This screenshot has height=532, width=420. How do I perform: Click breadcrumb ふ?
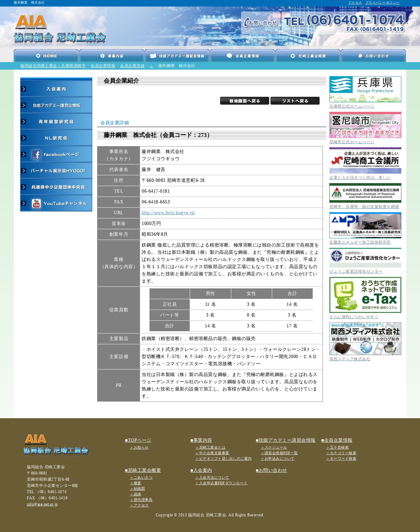pyautogui.click(x=151, y=66)
